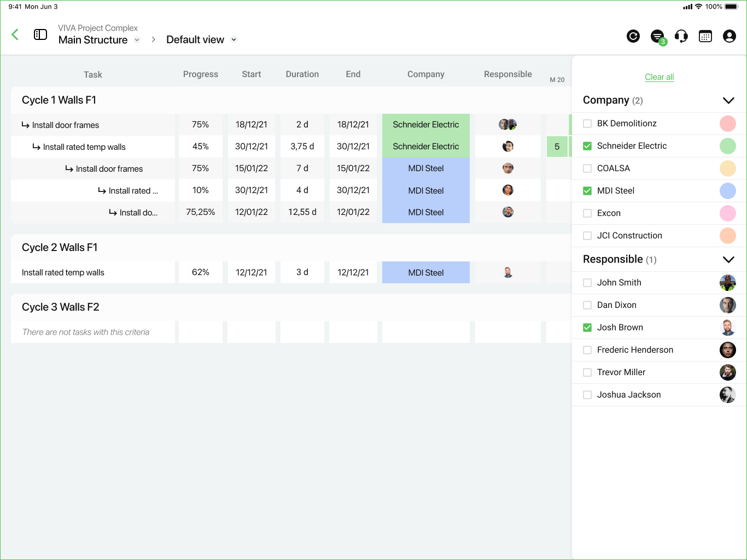Viewport: 747px width, 560px height.
Task: Check the Excon checkbox
Action: 587,213
